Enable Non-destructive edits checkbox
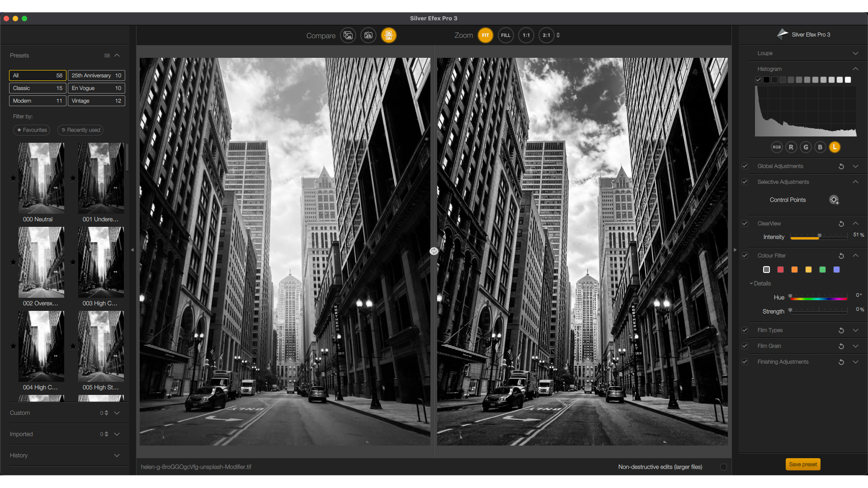868x488 pixels. (723, 467)
